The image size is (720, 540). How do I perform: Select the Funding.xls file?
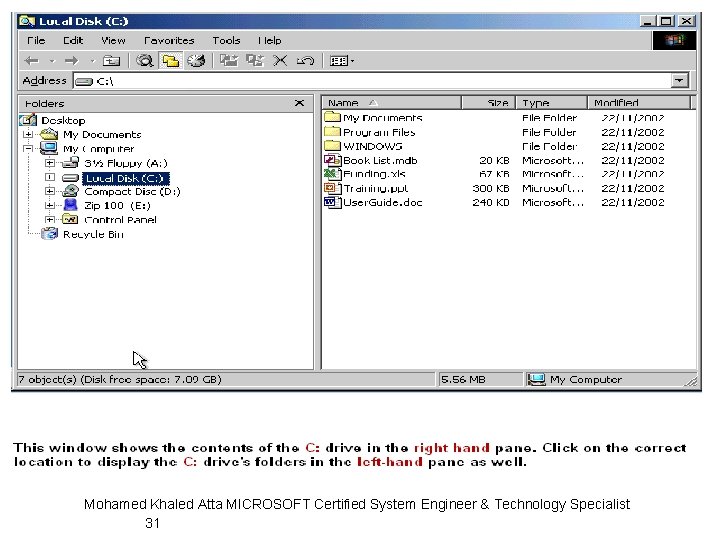pyautogui.click(x=374, y=174)
